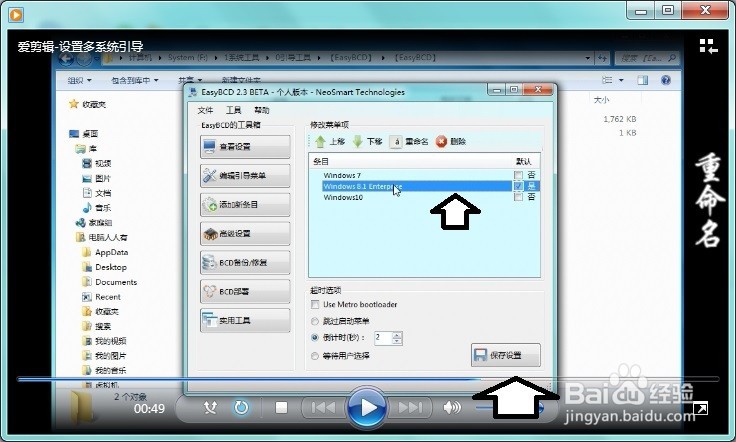Click the 默认 column header
This screenshot has width=736, height=442.
[x=523, y=161]
